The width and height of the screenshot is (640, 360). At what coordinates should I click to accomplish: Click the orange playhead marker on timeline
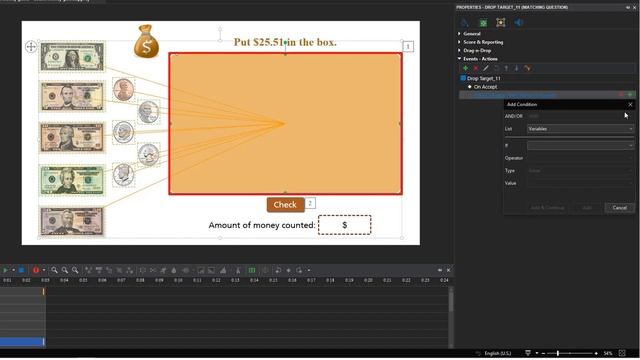(43, 291)
